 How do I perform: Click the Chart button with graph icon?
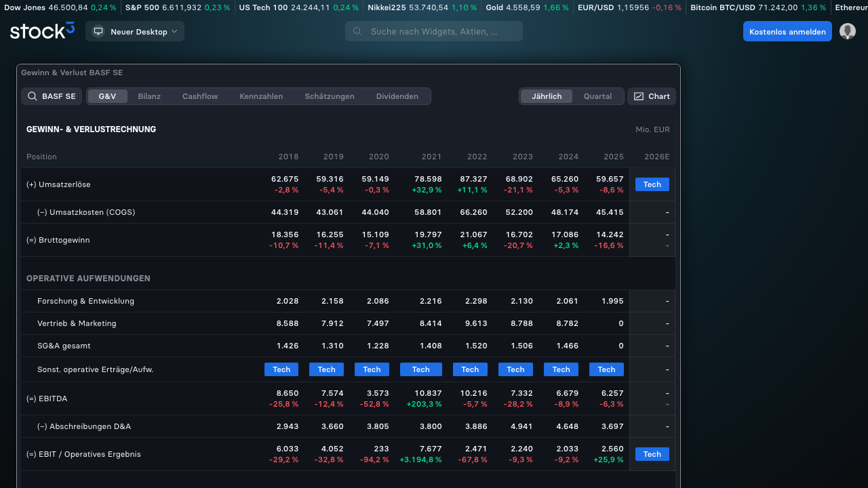652,96
